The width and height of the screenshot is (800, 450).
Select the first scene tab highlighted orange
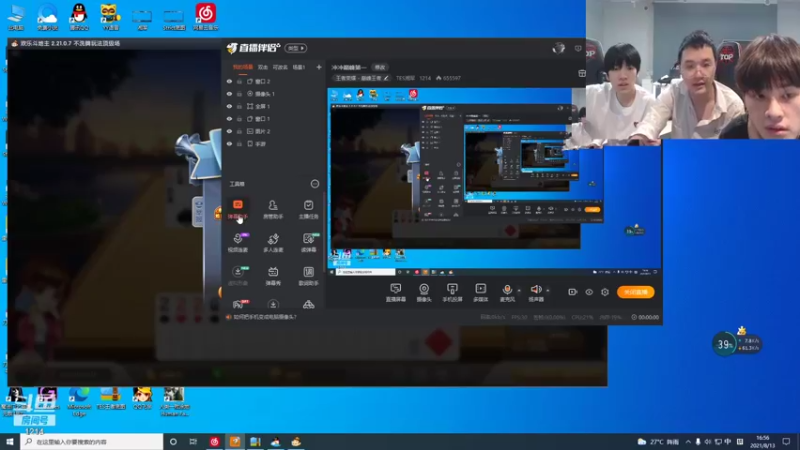(243, 67)
